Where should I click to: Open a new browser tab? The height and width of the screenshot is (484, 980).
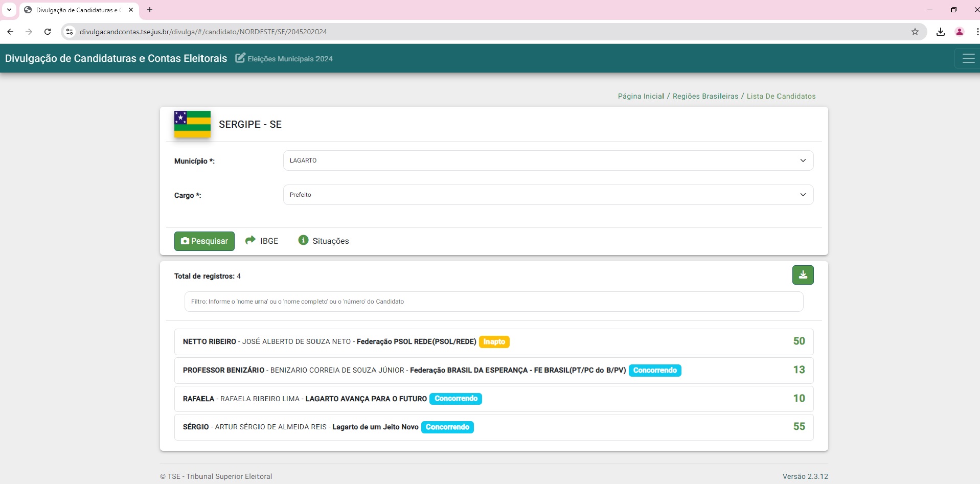150,10
